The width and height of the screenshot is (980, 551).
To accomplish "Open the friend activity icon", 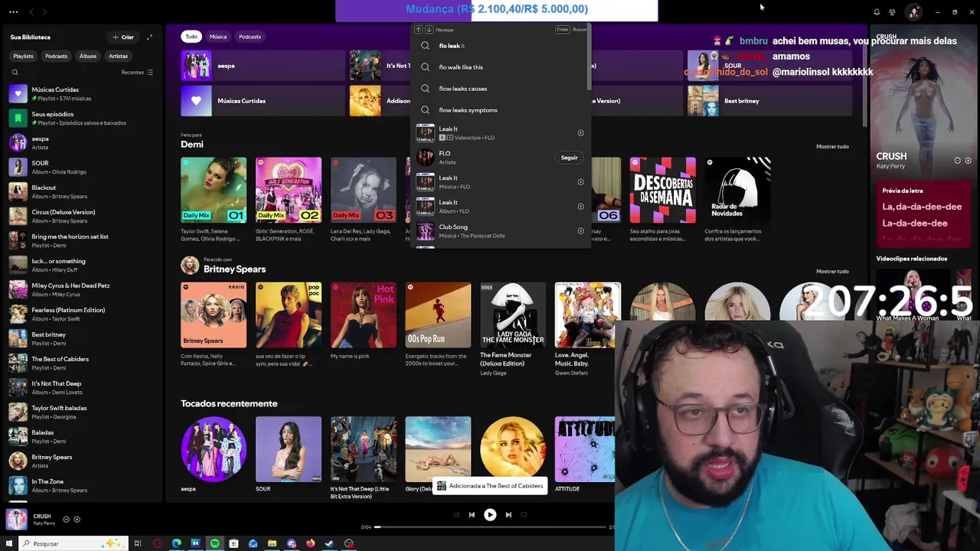I will tap(892, 12).
